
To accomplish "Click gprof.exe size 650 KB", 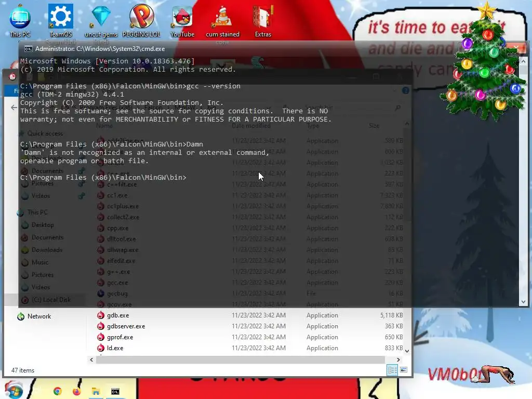I will pos(394,337).
